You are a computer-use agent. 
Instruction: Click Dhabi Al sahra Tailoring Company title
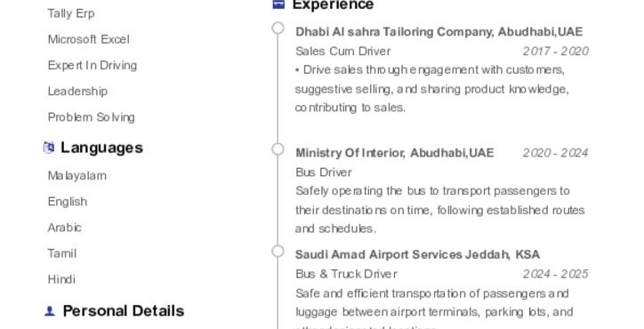tap(439, 32)
